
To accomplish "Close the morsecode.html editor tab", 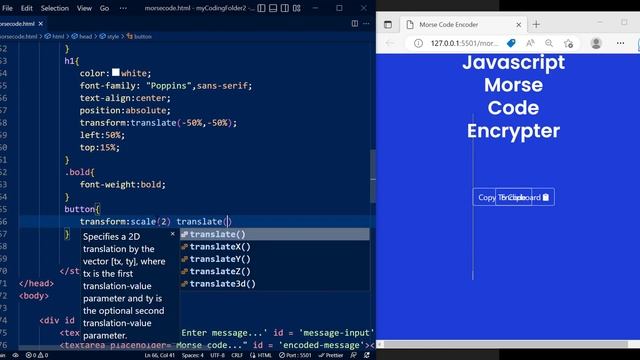I will [40, 24].
